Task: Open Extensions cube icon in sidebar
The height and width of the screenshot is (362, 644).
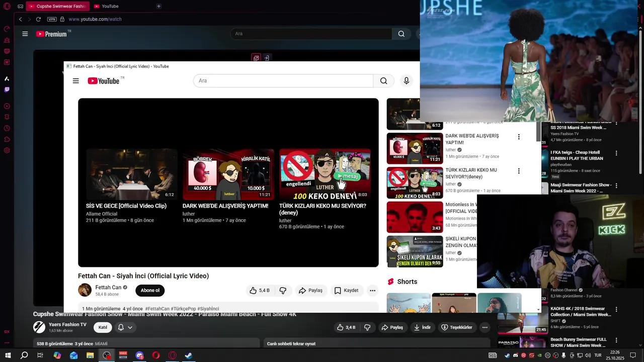Action: (x=7, y=139)
